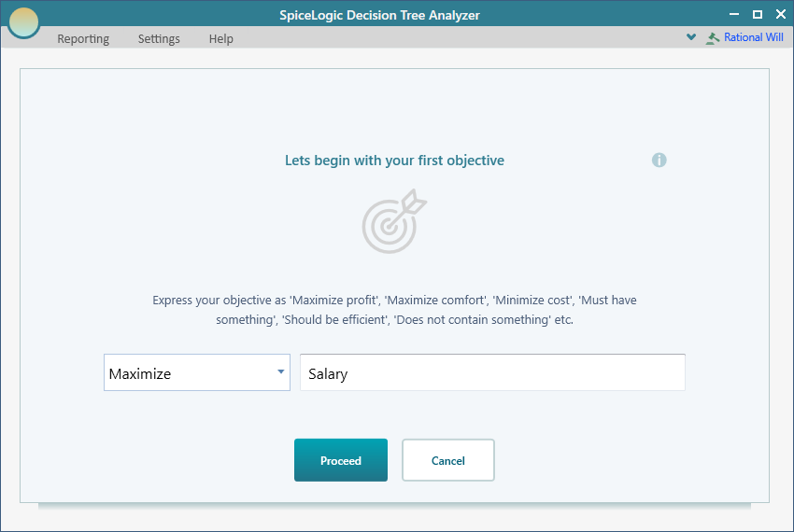Viewport: 794px width, 532px height.
Task: Click the 'Express your objective' instruction text
Action: click(x=394, y=310)
